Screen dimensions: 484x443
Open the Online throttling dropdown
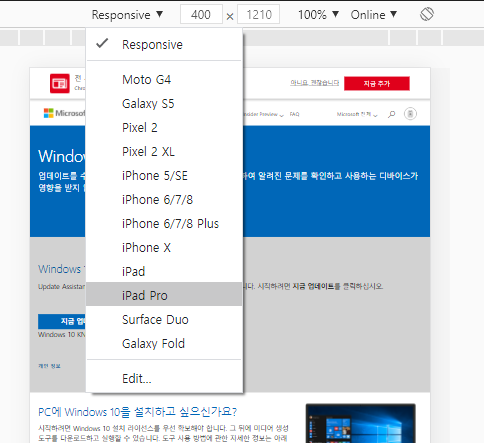[x=374, y=15]
